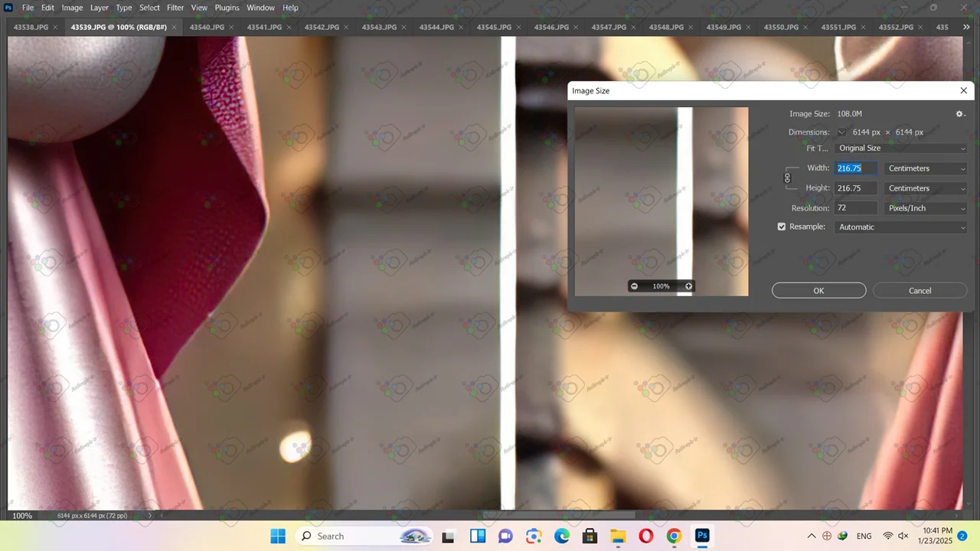This screenshot has height=551, width=980.
Task: Toggle the constrain aspect ratio link icon
Action: (787, 178)
